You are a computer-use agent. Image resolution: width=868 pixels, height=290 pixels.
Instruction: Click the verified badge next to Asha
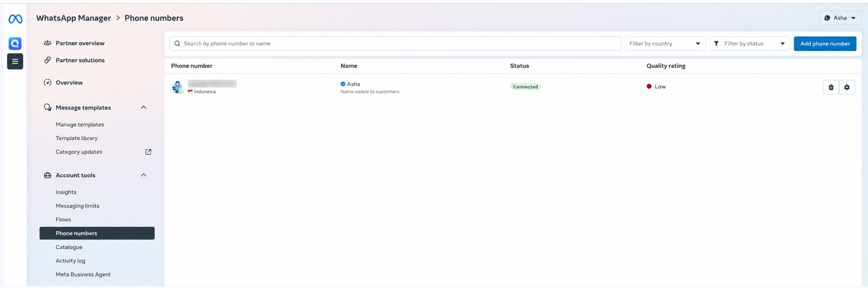pos(343,84)
